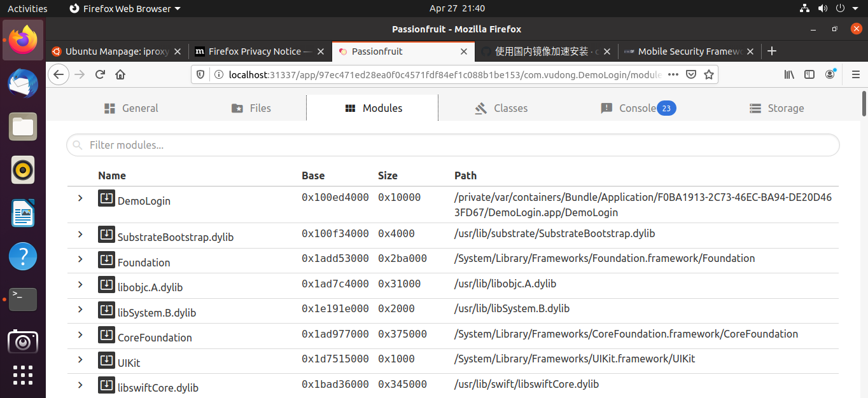Expand the libswiftCore.dylib module row

[80, 385]
